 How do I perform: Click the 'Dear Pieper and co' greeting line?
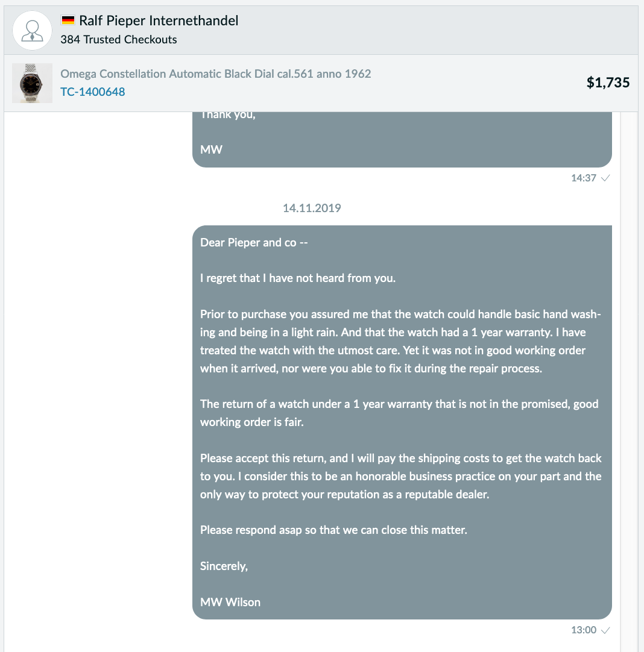pyautogui.click(x=254, y=242)
